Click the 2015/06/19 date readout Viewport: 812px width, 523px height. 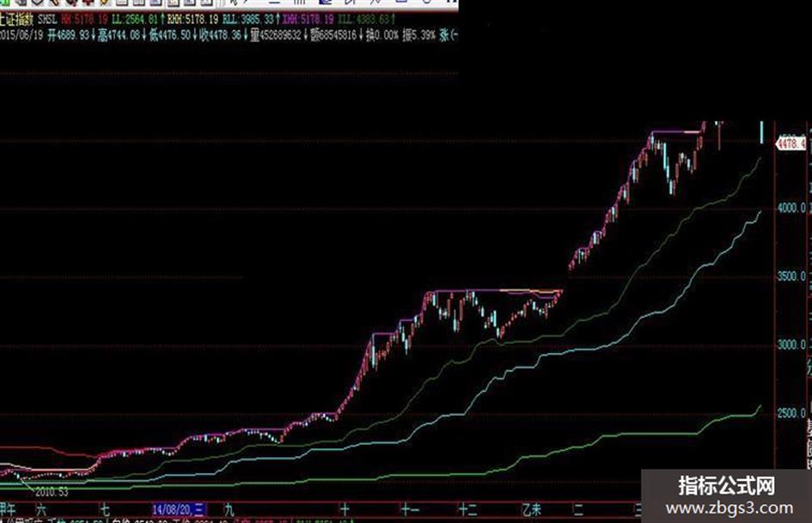[x=21, y=36]
